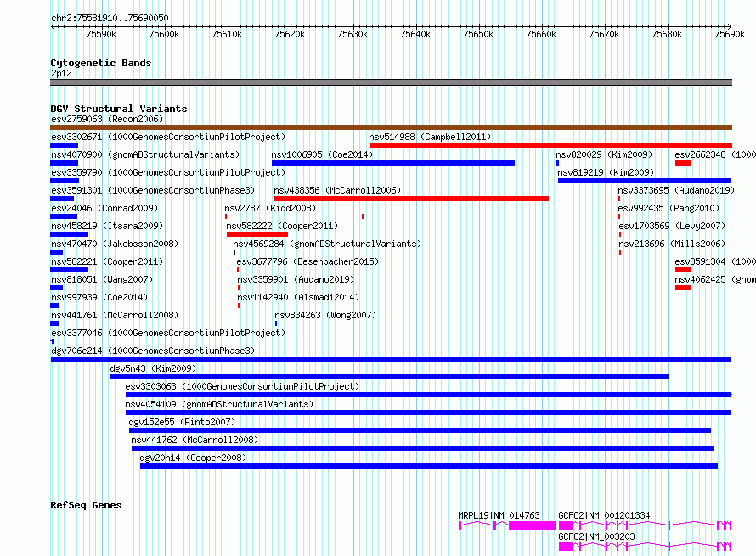The height and width of the screenshot is (556, 756).
Task: Open the esv2662348 variant label
Action: coord(715,154)
